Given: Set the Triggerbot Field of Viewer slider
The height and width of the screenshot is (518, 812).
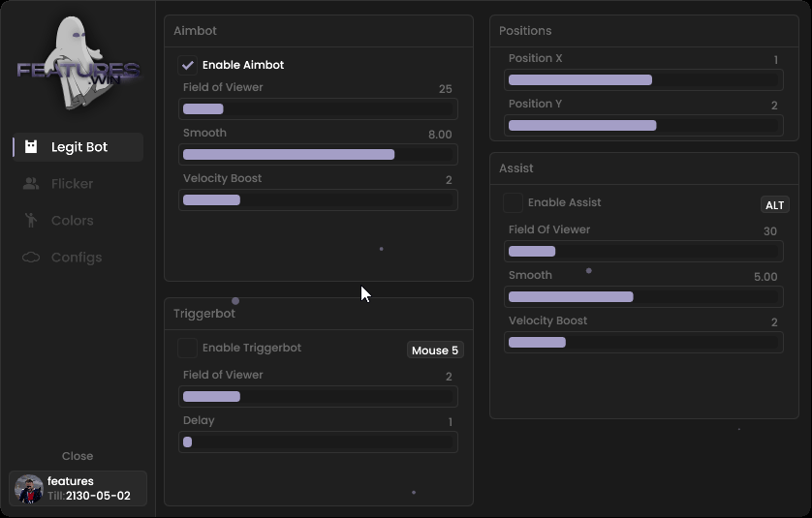Looking at the screenshot, I should tap(318, 397).
